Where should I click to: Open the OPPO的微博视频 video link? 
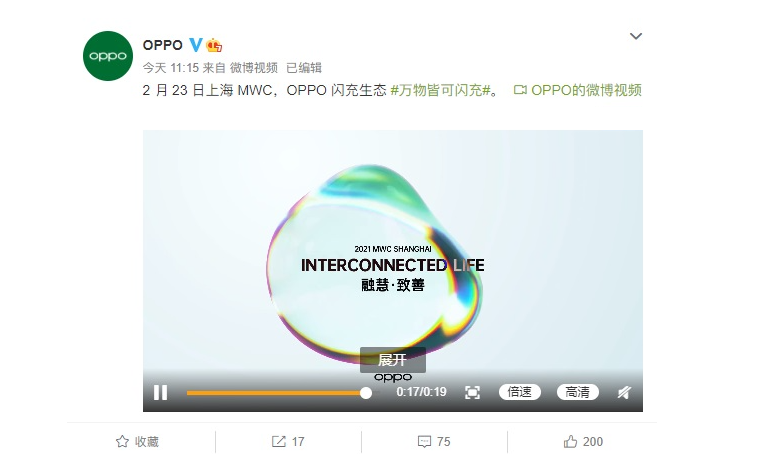pyautogui.click(x=578, y=90)
